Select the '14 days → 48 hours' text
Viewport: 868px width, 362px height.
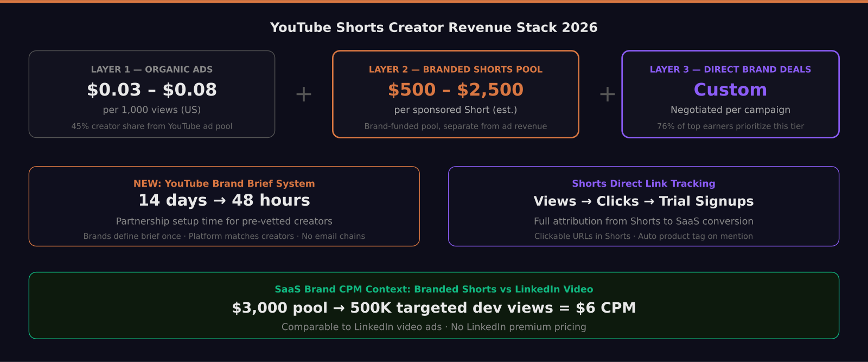224,200
